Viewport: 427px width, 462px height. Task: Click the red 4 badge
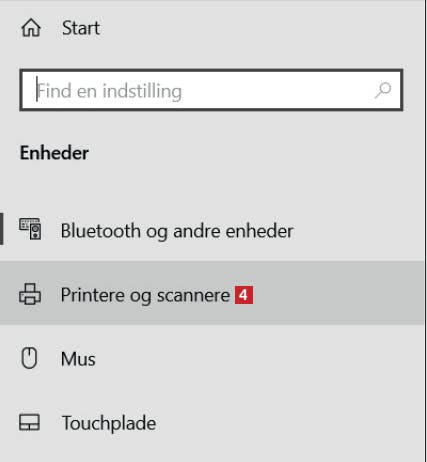(244, 295)
